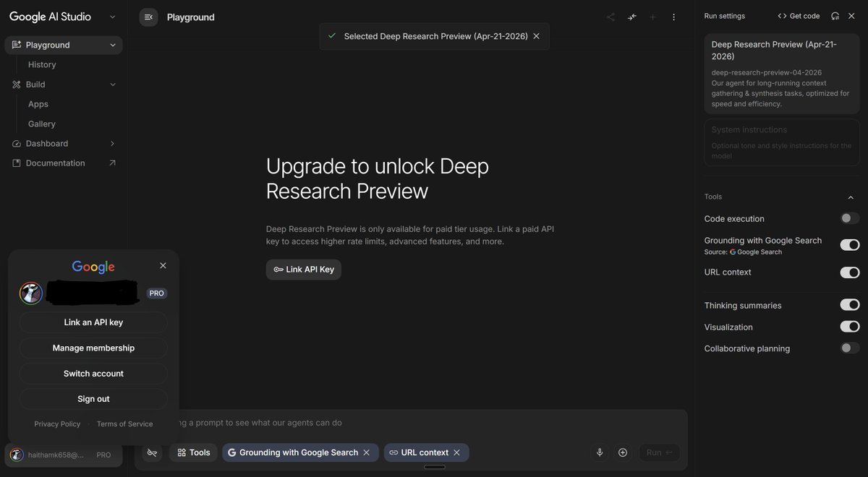Image resolution: width=868 pixels, height=477 pixels.
Task: Click the URL context chip label
Action: [x=425, y=452]
